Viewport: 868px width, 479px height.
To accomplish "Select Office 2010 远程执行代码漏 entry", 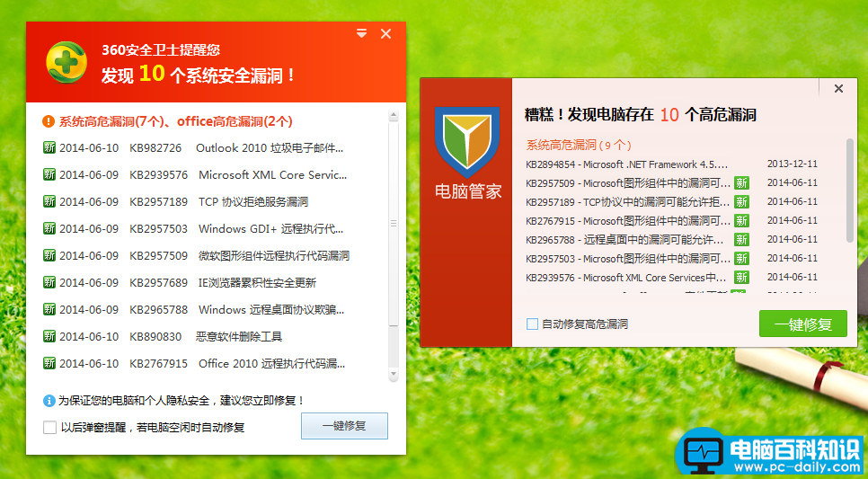I will coord(272,364).
